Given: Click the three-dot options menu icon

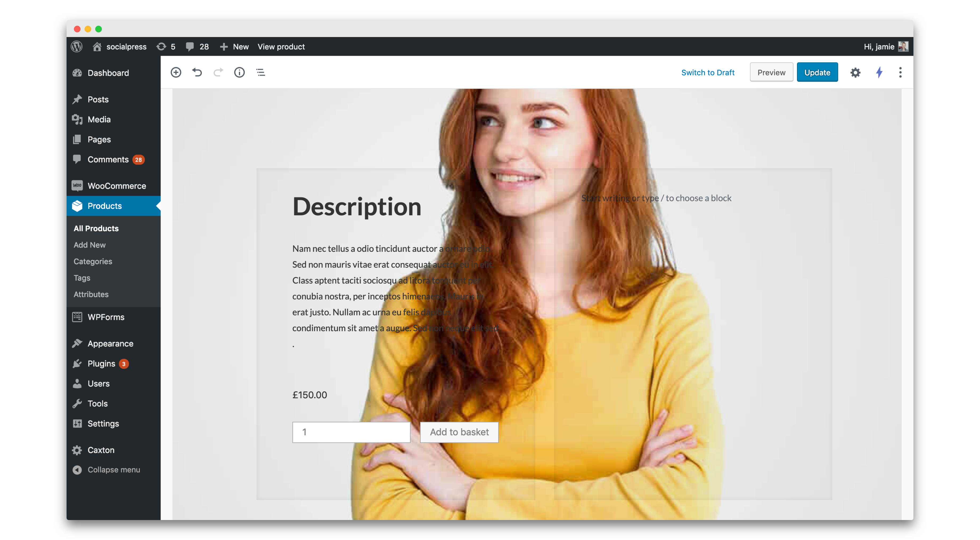Looking at the screenshot, I should coord(900,72).
